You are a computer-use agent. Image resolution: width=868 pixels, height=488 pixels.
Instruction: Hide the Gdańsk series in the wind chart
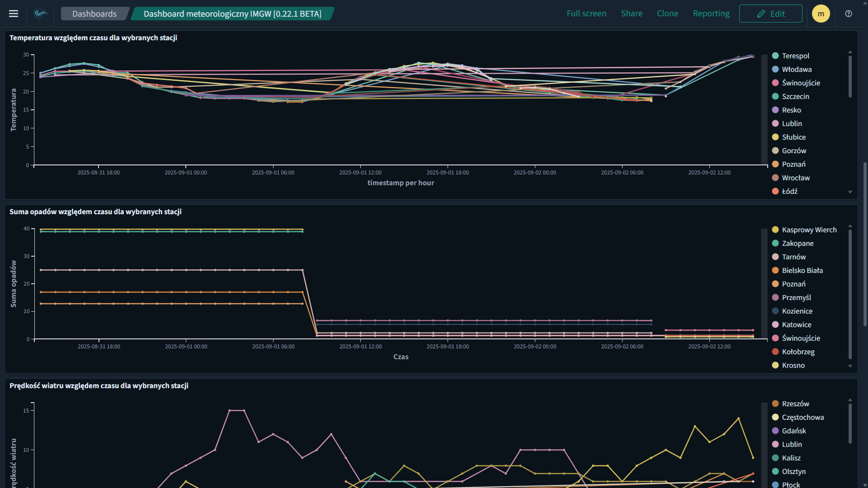[794, 431]
